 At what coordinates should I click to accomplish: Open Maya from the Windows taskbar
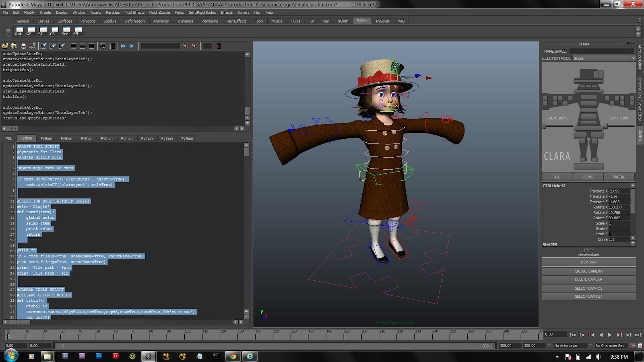pyautogui.click(x=149, y=356)
